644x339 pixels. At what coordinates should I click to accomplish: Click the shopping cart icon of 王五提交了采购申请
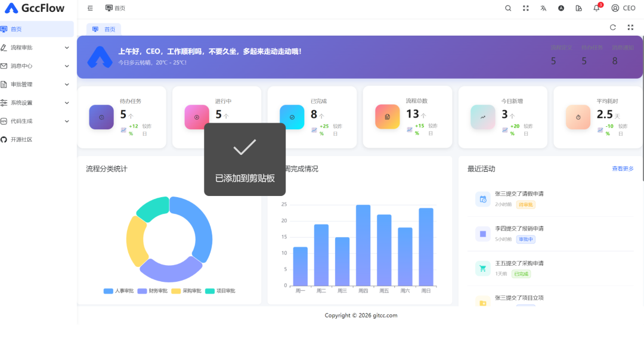click(483, 269)
